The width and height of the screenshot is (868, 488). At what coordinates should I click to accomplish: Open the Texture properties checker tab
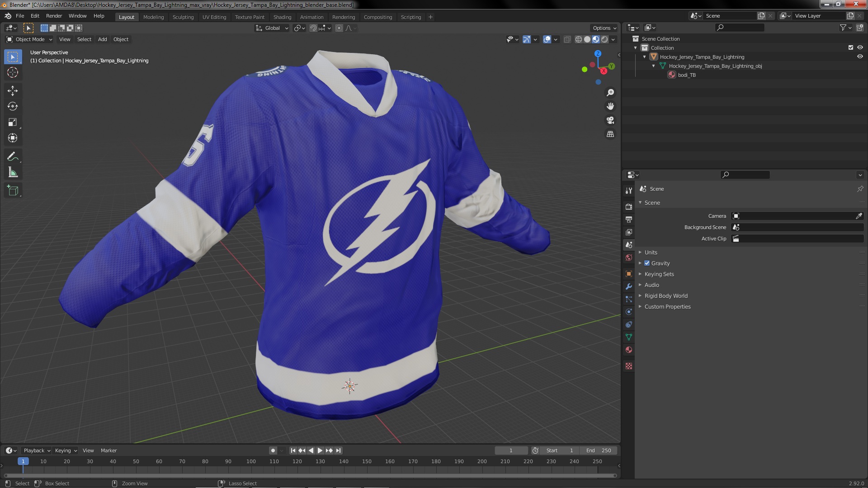point(629,366)
